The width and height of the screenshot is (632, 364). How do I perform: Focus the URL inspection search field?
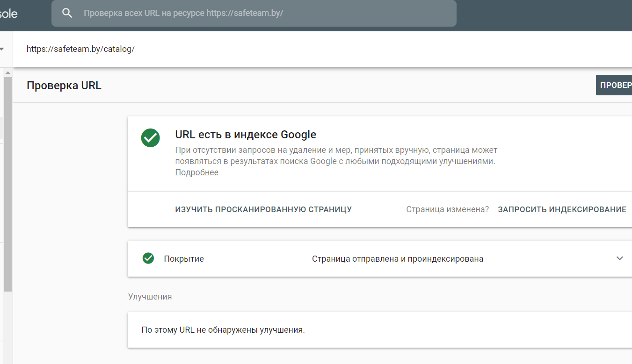click(x=254, y=13)
